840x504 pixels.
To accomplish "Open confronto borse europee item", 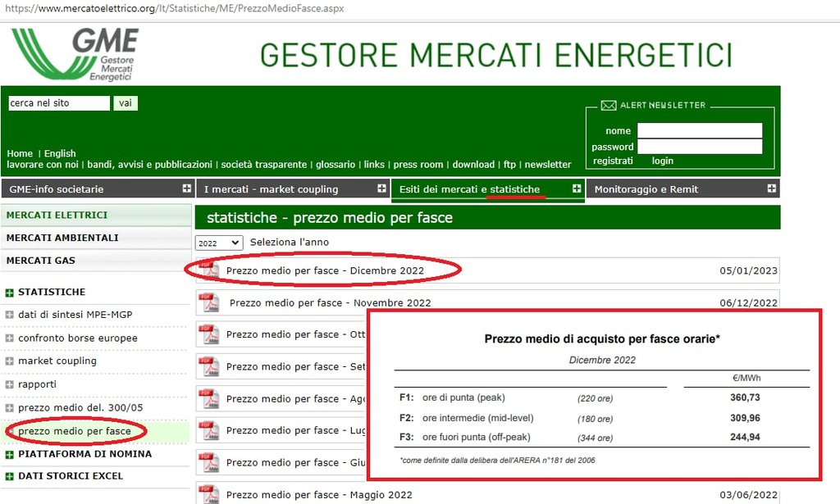I will (78, 338).
